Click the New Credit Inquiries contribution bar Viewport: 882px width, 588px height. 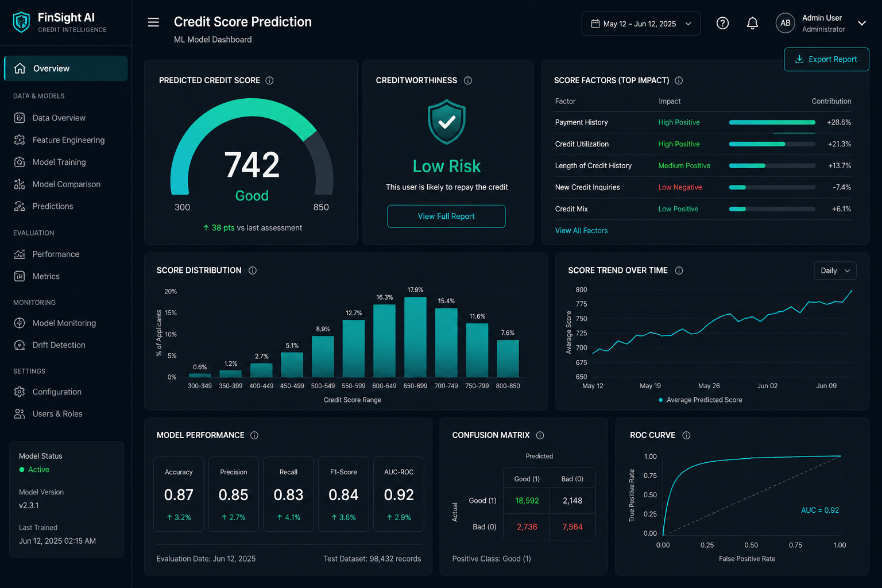772,187
